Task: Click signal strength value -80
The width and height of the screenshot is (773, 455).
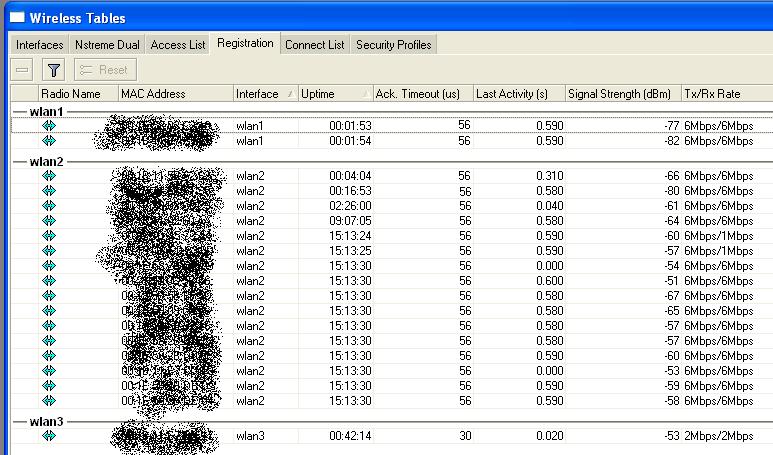Action: coord(671,191)
